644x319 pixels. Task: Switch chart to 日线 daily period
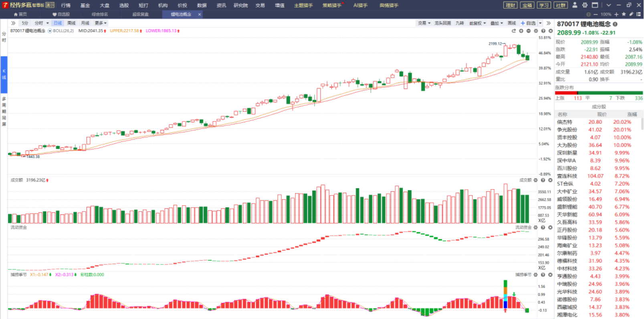tap(58, 23)
